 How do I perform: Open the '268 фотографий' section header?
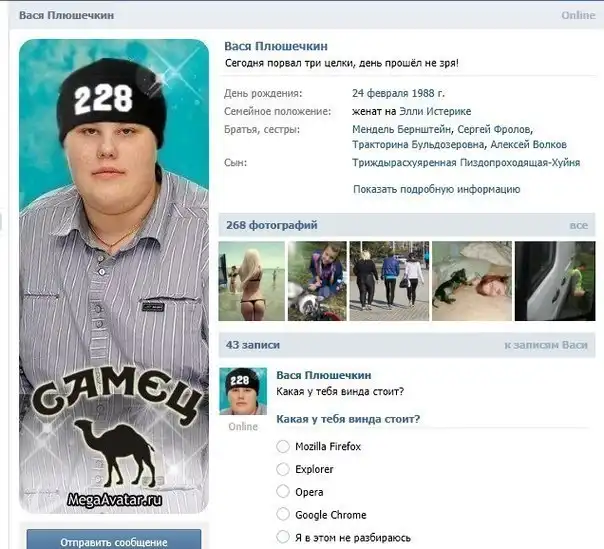click(272, 225)
